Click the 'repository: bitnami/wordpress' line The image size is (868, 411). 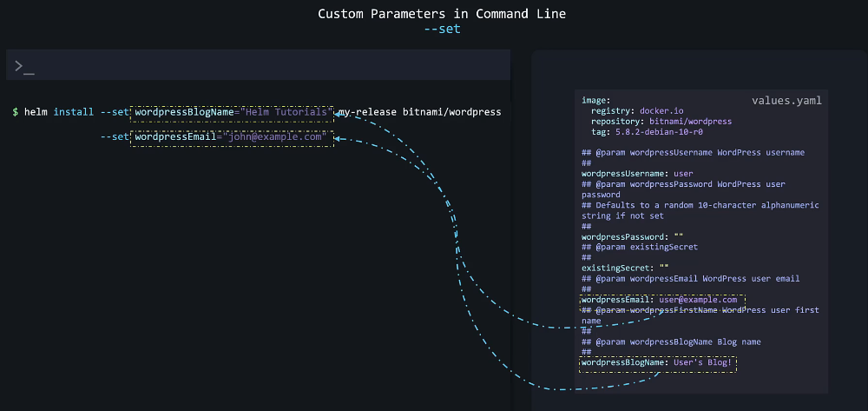pyautogui.click(x=661, y=122)
